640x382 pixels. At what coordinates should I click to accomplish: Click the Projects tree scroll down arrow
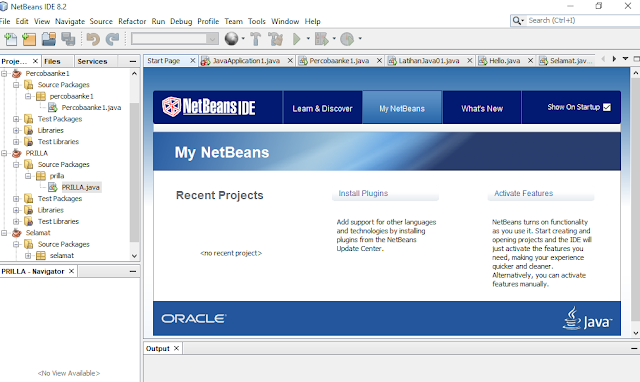click(x=134, y=256)
